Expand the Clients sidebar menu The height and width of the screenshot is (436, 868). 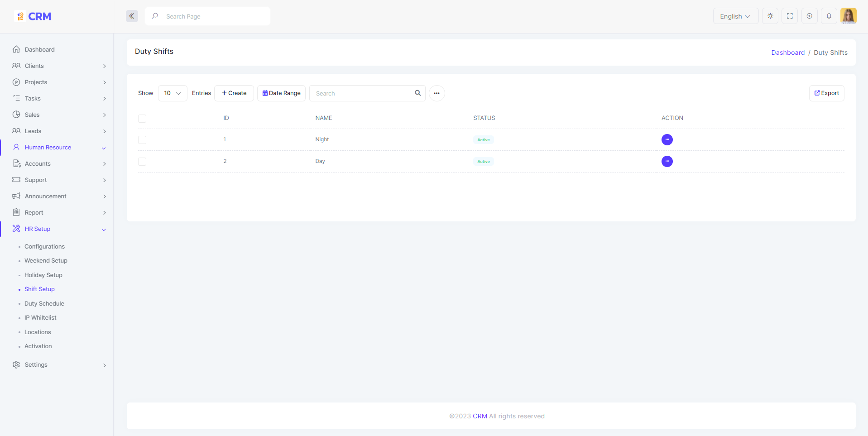click(59, 66)
